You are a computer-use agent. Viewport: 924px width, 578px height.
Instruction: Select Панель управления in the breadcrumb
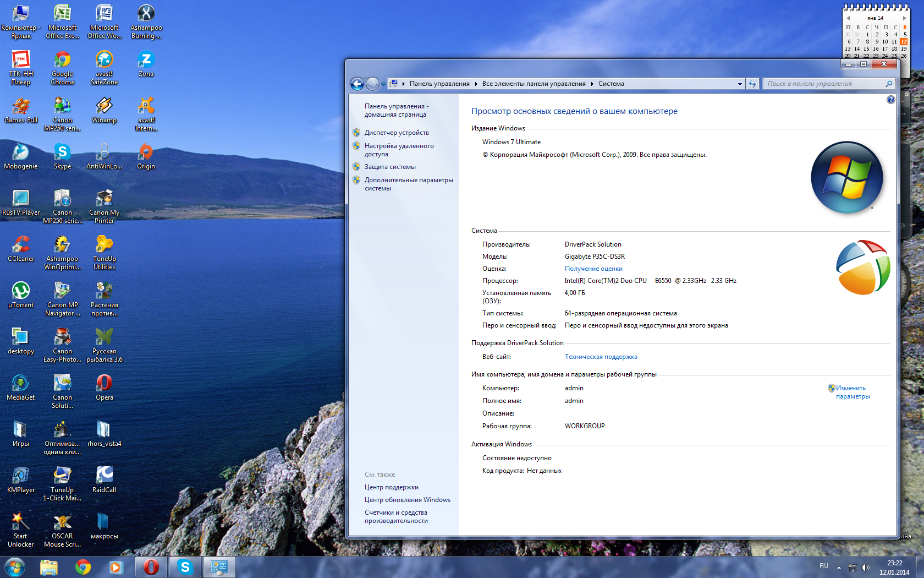[x=439, y=84]
